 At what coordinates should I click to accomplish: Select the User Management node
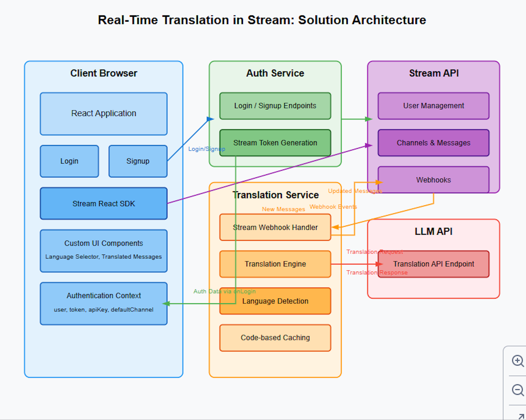click(x=433, y=106)
